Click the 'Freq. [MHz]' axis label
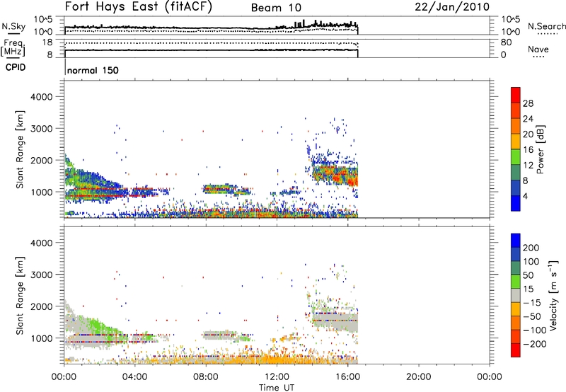566x392 pixels. 13,47
